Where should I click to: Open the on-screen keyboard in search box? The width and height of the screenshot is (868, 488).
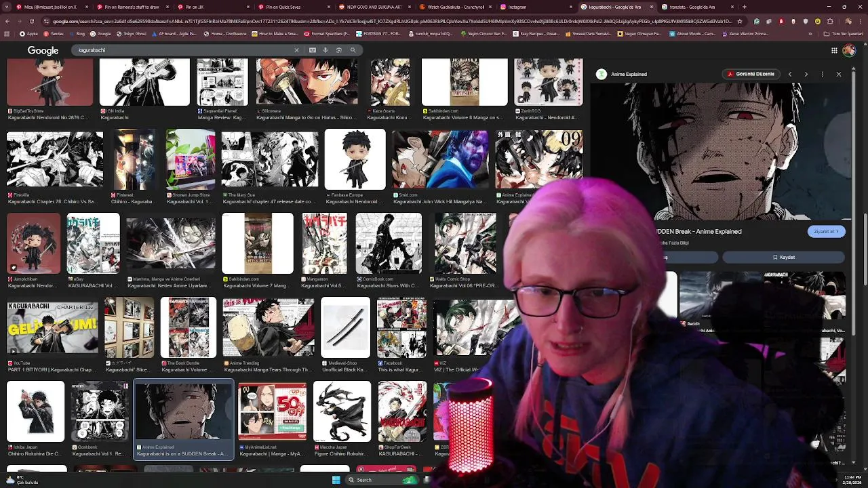(x=313, y=50)
